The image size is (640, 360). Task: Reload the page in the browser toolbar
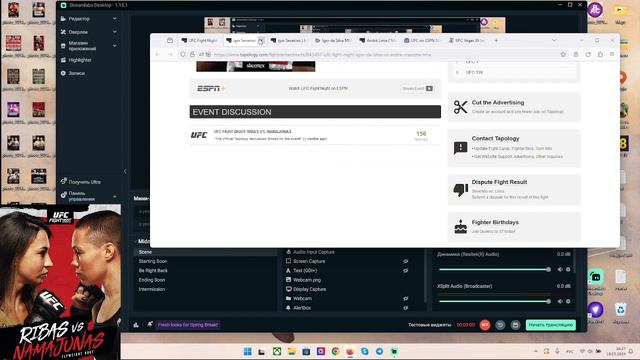tap(588, 54)
